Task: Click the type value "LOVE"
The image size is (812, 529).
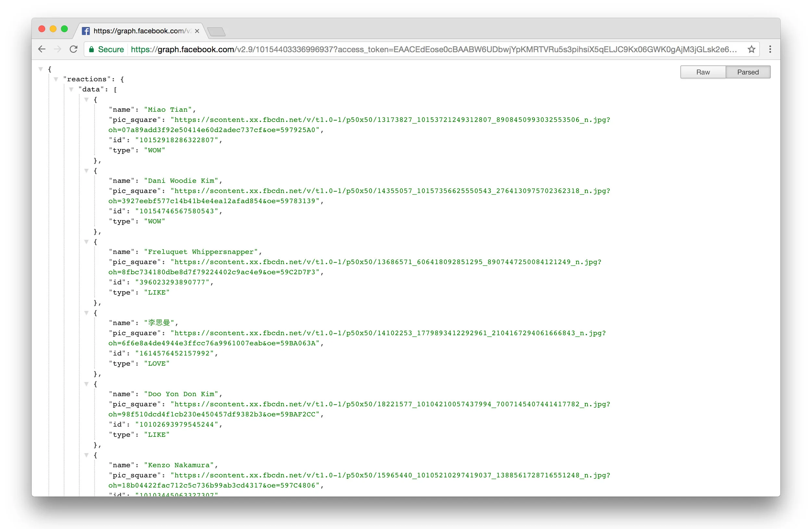Action: point(157,364)
